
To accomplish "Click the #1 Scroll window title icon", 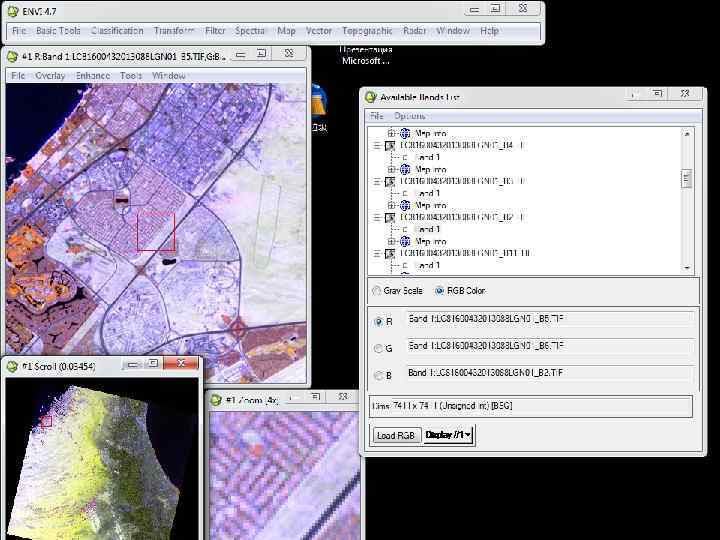I will pos(12,366).
